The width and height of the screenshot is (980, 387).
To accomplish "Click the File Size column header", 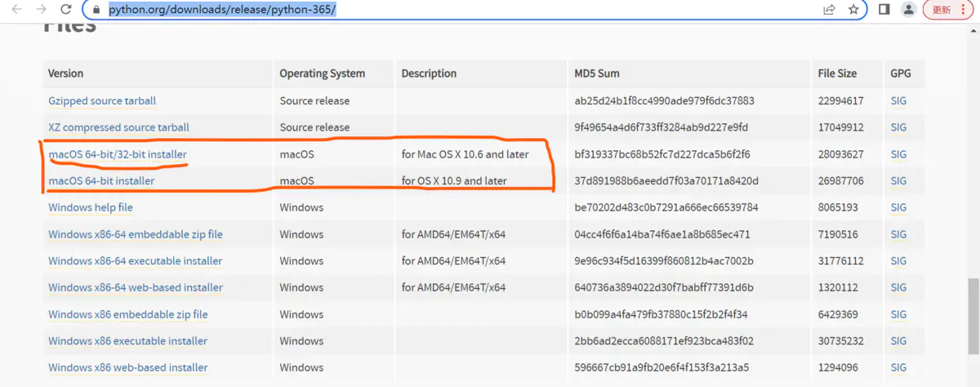I will tap(837, 73).
